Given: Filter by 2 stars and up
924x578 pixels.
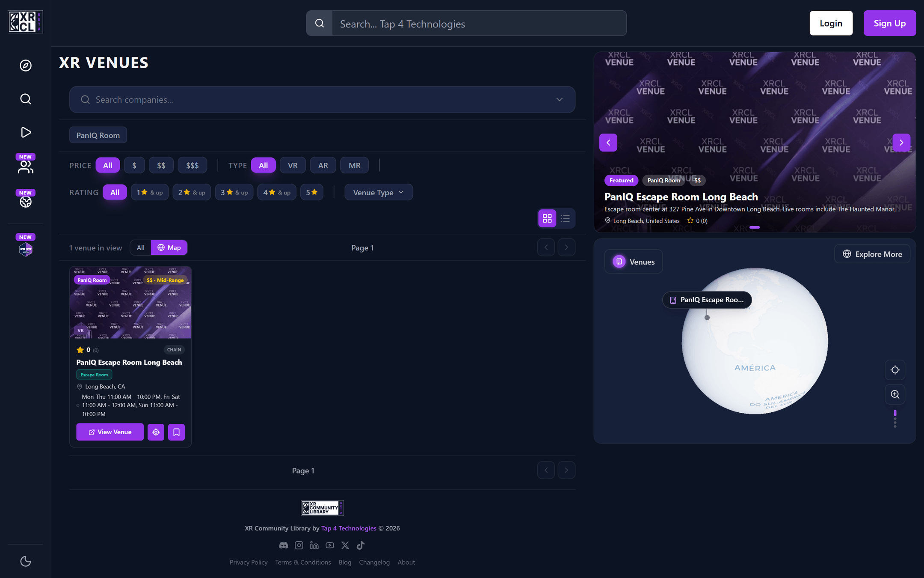Looking at the screenshot, I should tap(192, 192).
